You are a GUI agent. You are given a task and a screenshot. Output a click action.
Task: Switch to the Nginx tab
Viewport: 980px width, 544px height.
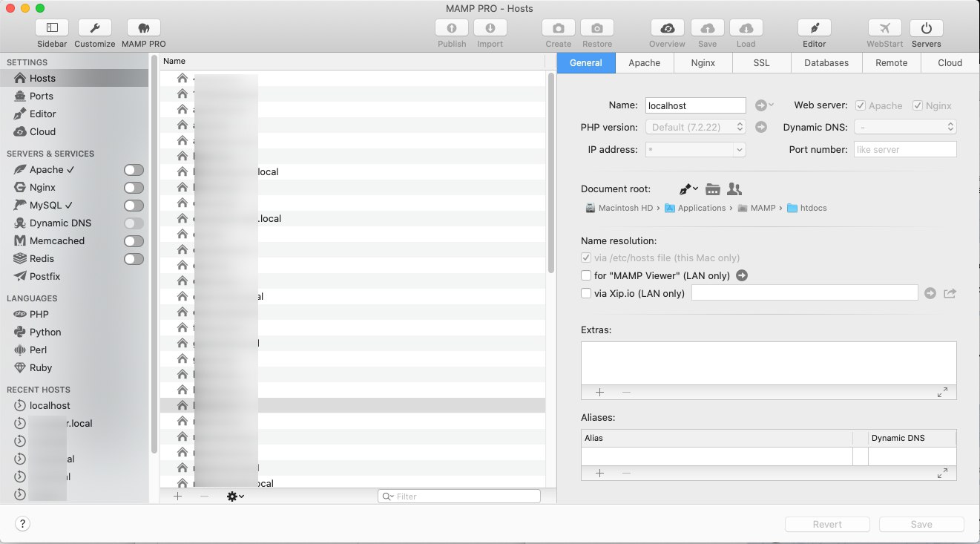pyautogui.click(x=703, y=63)
